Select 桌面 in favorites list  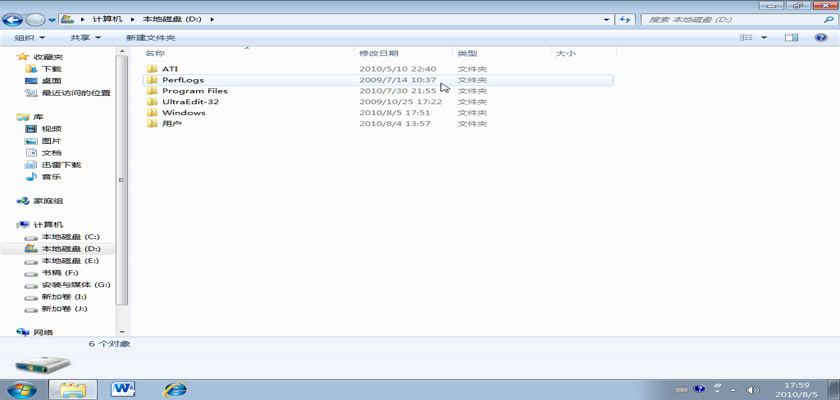[x=51, y=80]
